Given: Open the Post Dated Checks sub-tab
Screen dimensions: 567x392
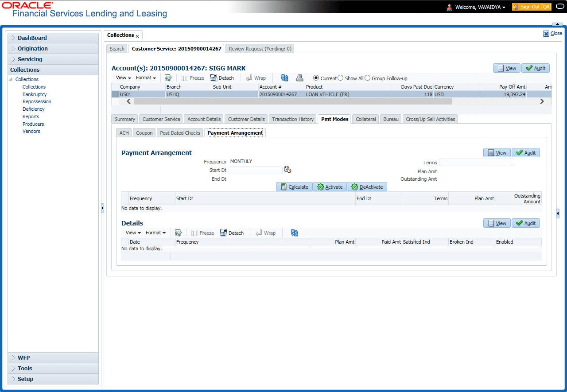Looking at the screenshot, I should [x=180, y=133].
